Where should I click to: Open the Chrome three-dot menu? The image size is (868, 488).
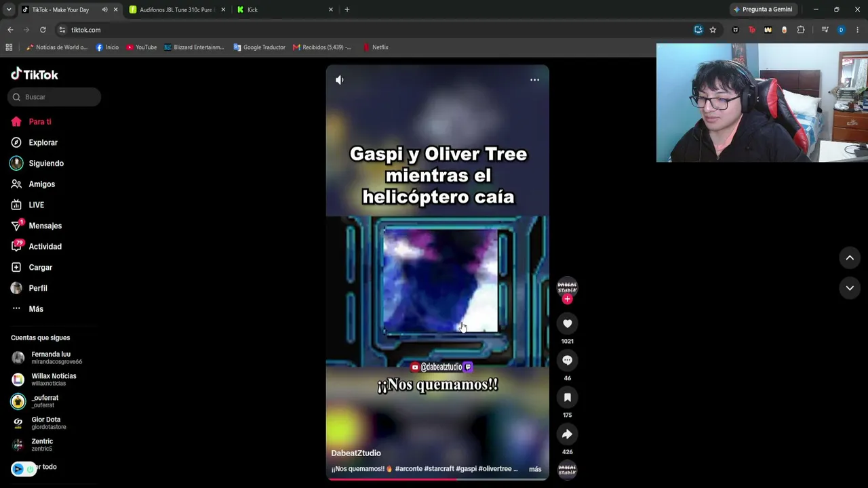[858, 30]
